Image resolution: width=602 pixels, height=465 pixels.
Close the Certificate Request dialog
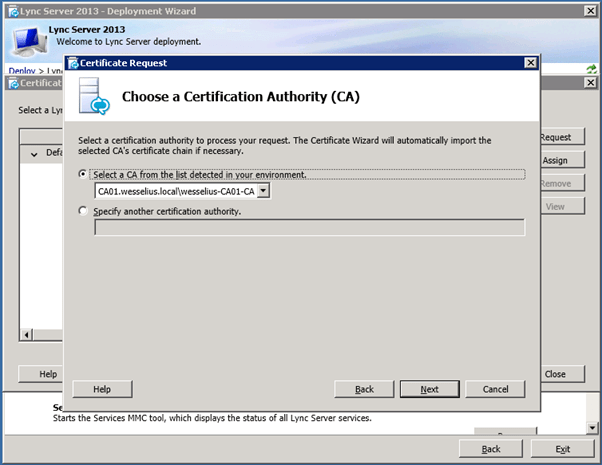pos(530,63)
